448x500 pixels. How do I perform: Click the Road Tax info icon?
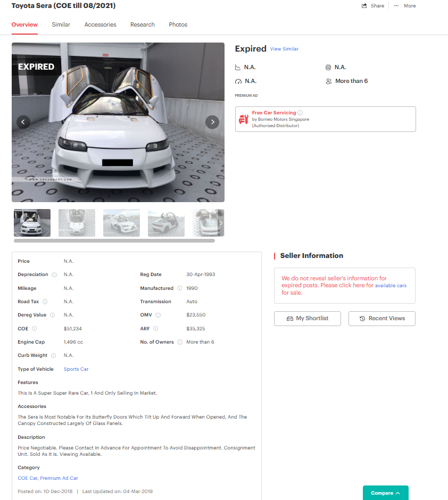45,302
